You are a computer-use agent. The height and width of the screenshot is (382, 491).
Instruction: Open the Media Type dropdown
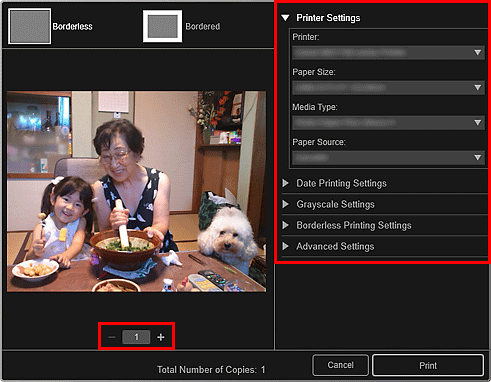tap(388, 123)
